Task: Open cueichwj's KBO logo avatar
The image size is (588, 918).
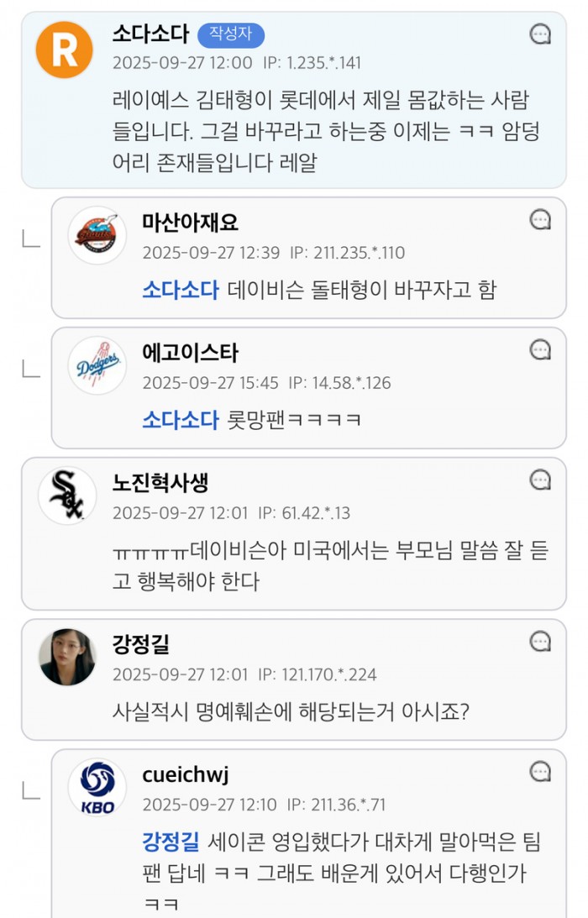Action: coord(97,788)
